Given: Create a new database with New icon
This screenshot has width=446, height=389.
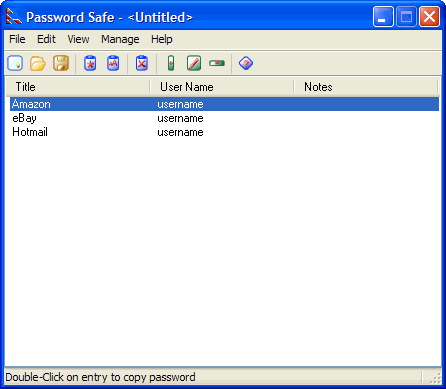Looking at the screenshot, I should [x=15, y=63].
